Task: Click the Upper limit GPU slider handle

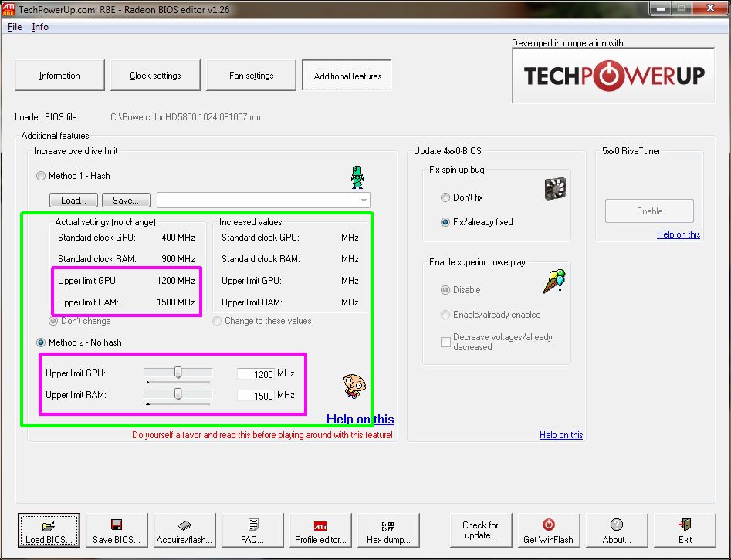Action: coord(178,373)
